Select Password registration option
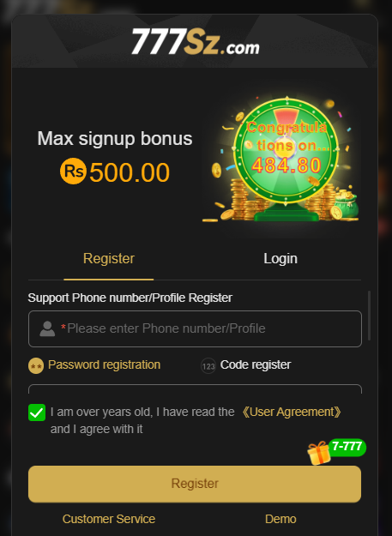Screen dimensions: 392x536 [105, 364]
